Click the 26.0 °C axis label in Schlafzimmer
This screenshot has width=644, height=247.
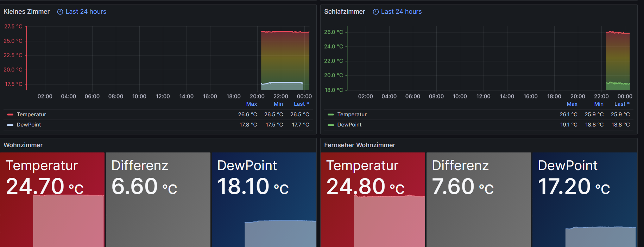[x=334, y=32]
